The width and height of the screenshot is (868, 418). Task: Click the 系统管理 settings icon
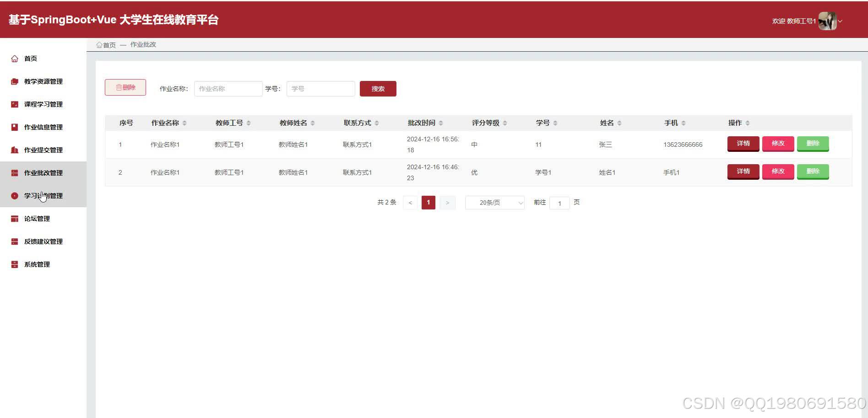click(x=14, y=264)
